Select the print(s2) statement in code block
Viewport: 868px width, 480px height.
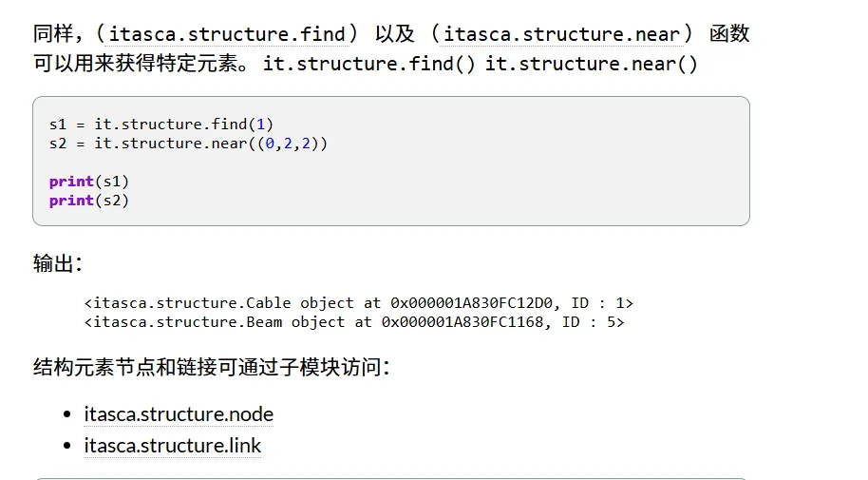click(89, 201)
